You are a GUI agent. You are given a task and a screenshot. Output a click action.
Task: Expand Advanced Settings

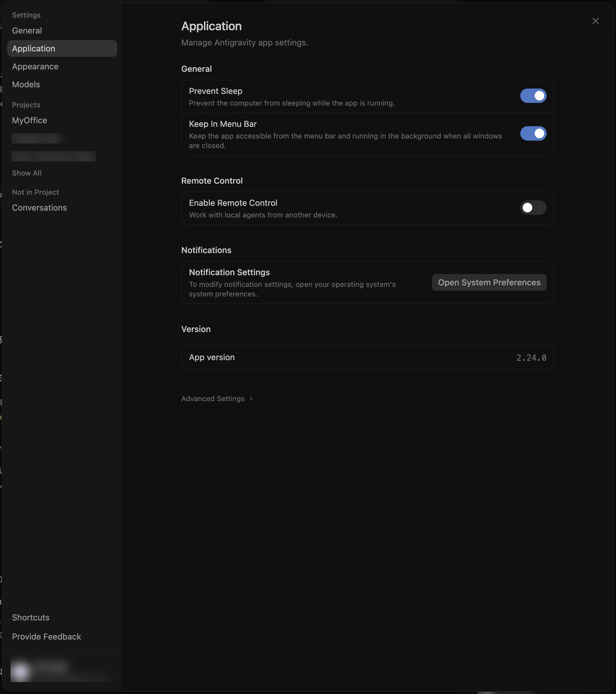pyautogui.click(x=217, y=399)
